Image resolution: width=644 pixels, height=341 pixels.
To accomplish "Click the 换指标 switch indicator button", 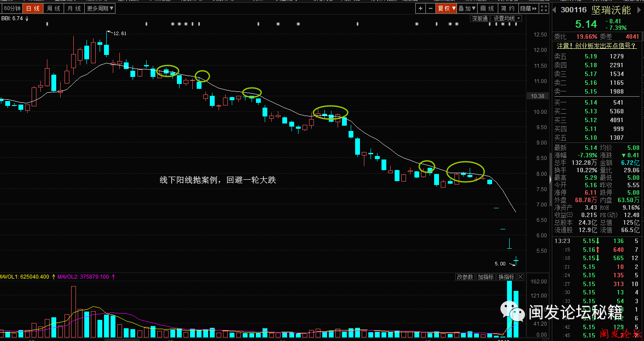I will 506,277.
